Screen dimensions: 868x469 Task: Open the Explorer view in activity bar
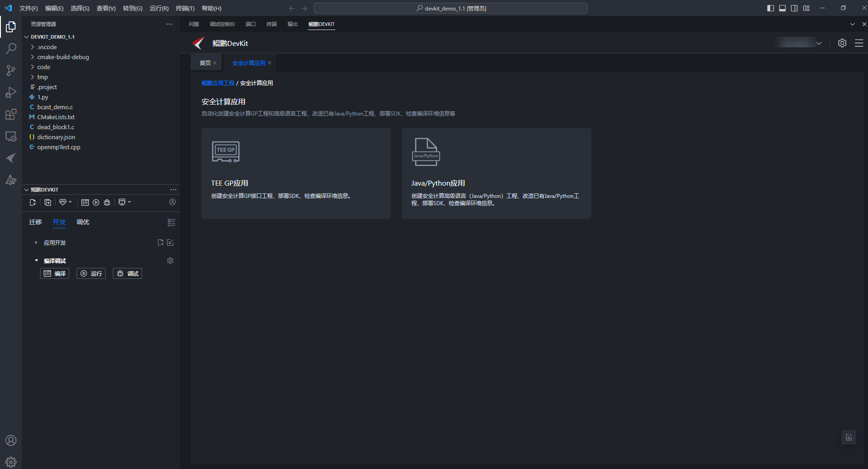(x=11, y=27)
